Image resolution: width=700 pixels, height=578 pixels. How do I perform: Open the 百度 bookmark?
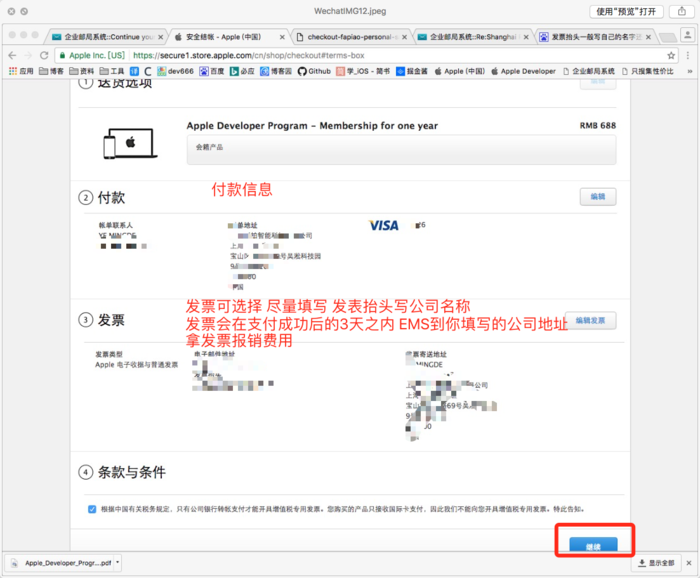pyautogui.click(x=212, y=71)
